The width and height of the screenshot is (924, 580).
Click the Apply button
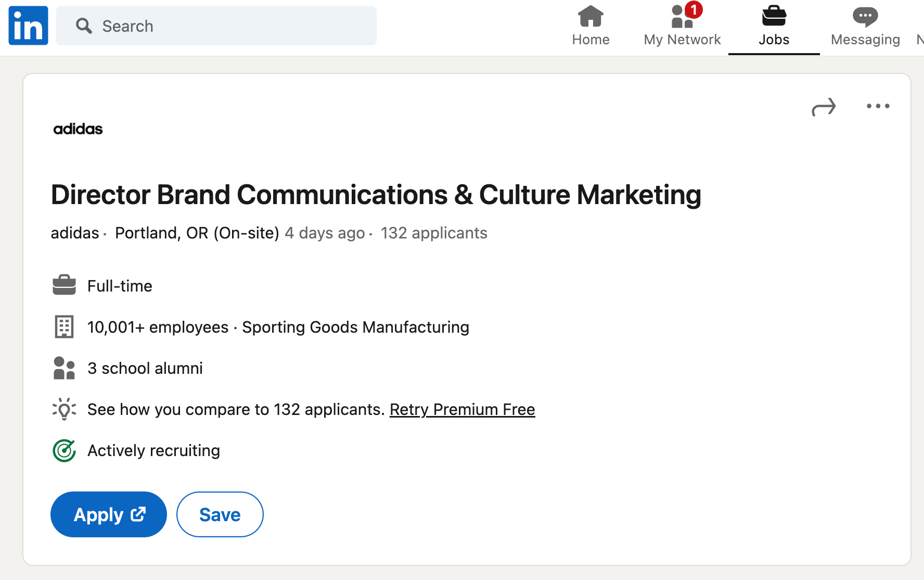point(109,514)
